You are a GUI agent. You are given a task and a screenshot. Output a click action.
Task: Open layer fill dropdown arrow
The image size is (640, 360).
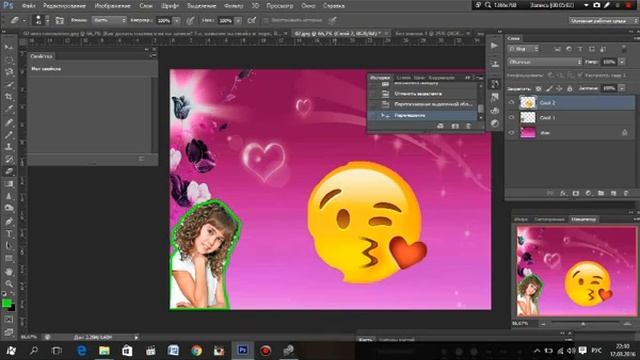[x=622, y=88]
